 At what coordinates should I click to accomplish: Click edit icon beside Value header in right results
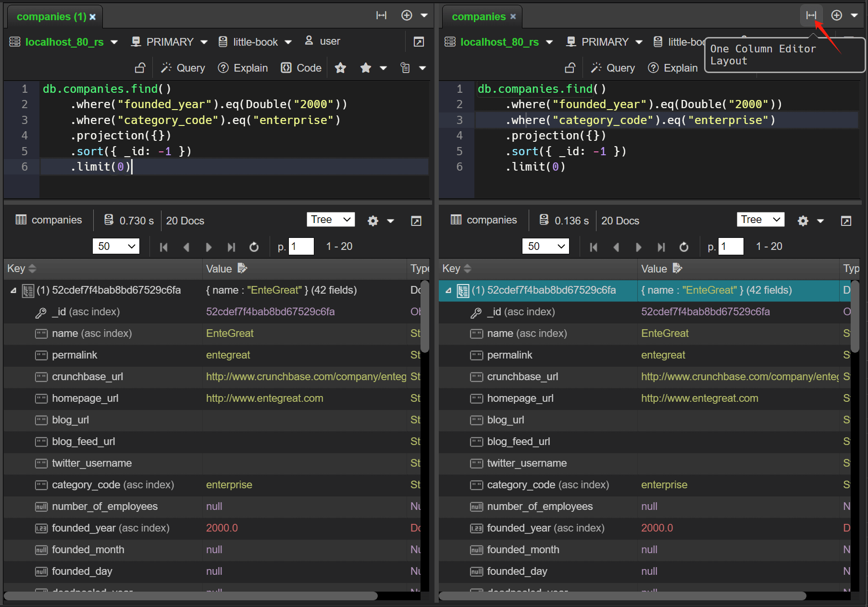click(677, 268)
